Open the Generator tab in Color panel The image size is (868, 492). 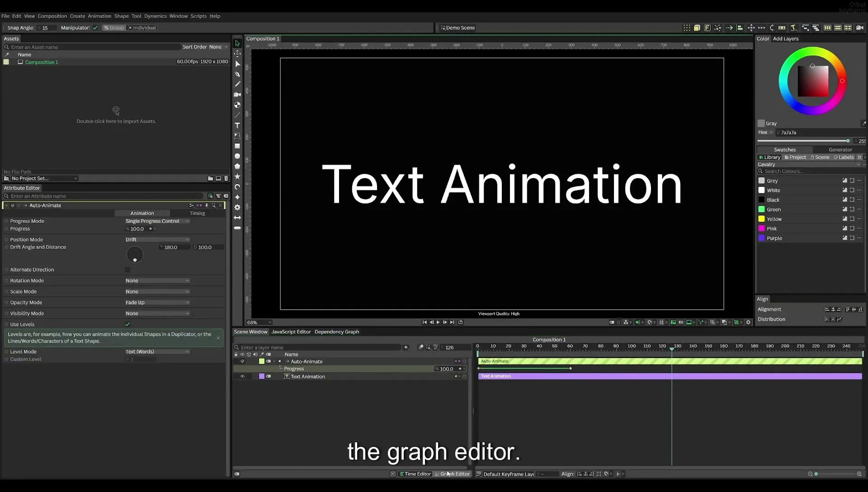point(840,150)
